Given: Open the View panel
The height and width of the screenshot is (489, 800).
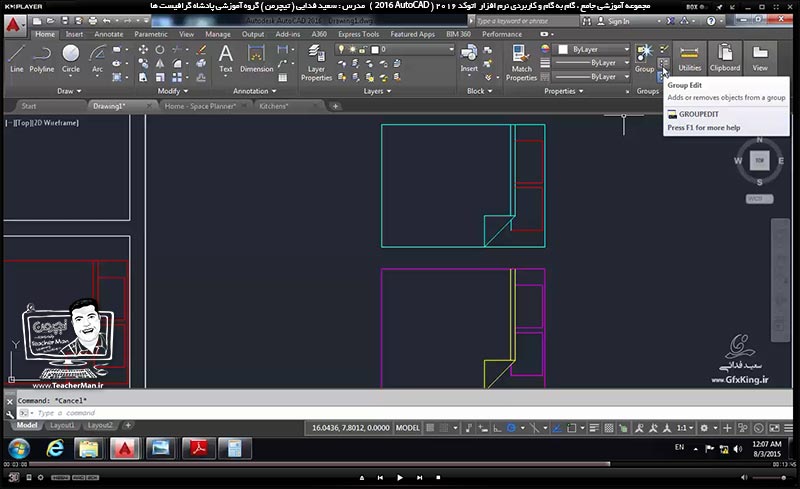Looking at the screenshot, I should pos(760,58).
